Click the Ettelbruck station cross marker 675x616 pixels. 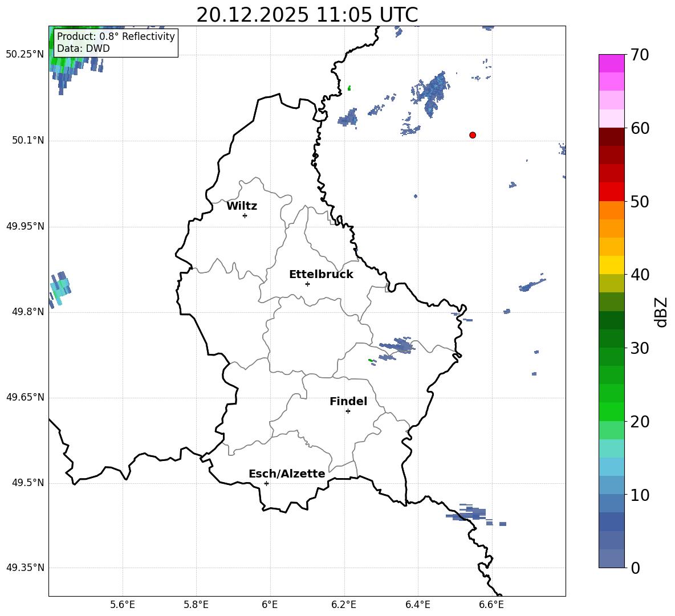pyautogui.click(x=307, y=284)
